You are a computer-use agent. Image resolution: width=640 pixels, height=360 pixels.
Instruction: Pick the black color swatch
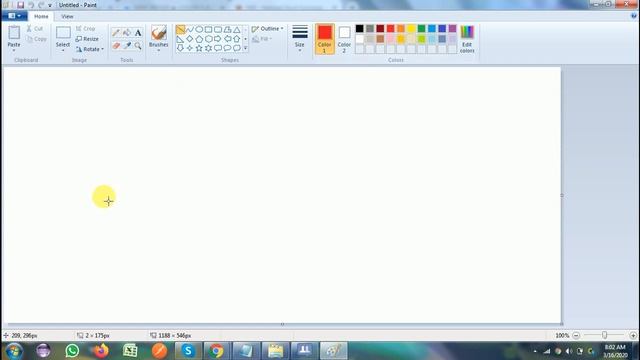pos(360,29)
